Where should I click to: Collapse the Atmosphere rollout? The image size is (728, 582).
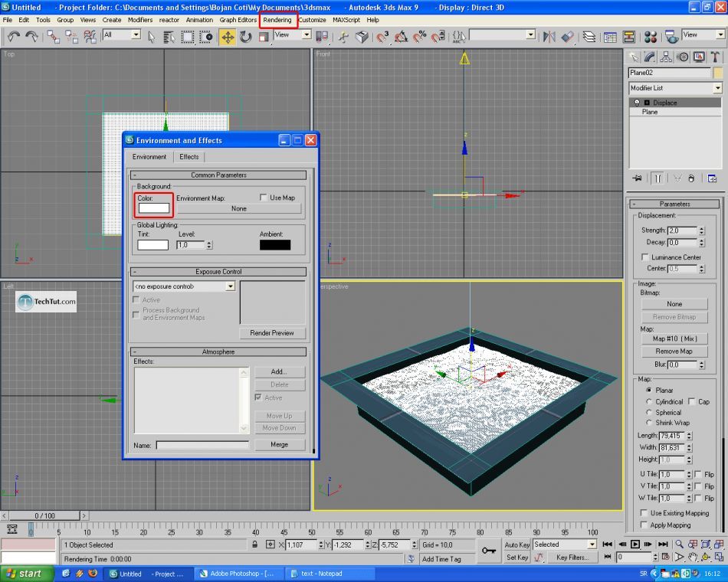[218, 351]
